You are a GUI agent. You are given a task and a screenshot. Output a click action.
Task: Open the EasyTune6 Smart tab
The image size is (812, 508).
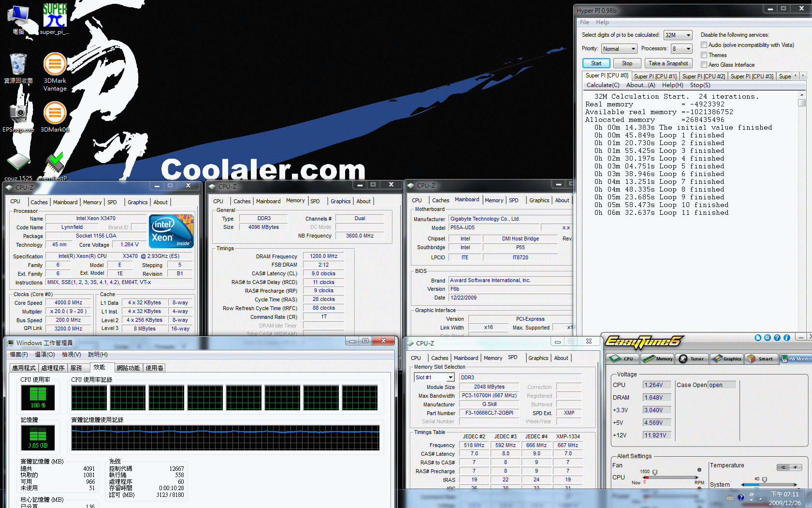761,359
